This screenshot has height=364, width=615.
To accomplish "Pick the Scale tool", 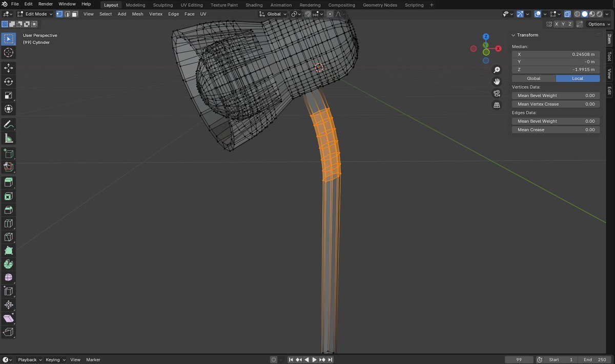I will coord(8,95).
